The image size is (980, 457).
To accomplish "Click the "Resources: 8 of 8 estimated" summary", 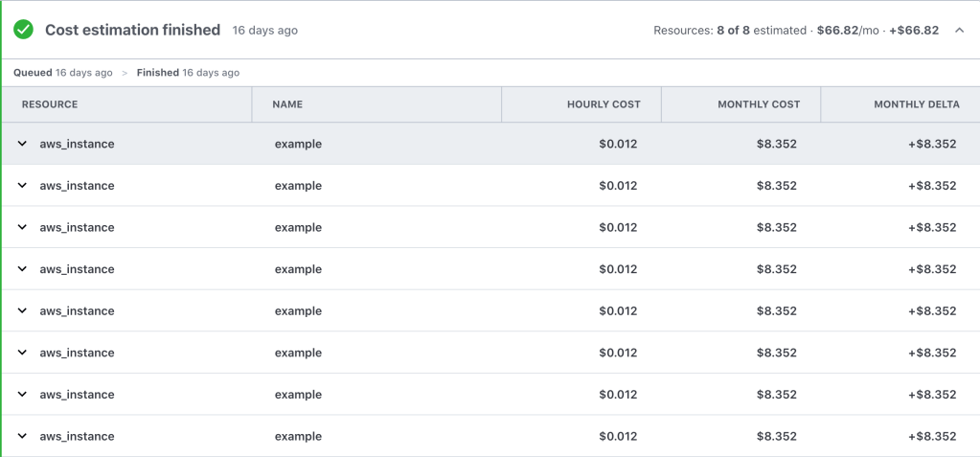I will pos(730,31).
